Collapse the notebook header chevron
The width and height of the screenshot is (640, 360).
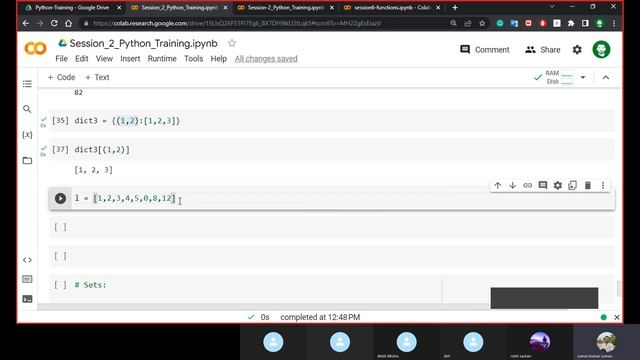click(x=606, y=77)
